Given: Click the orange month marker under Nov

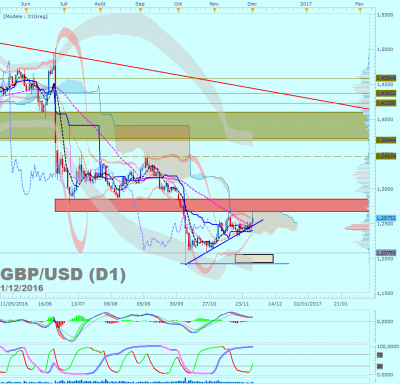Looking at the screenshot, I should tap(215, 10).
